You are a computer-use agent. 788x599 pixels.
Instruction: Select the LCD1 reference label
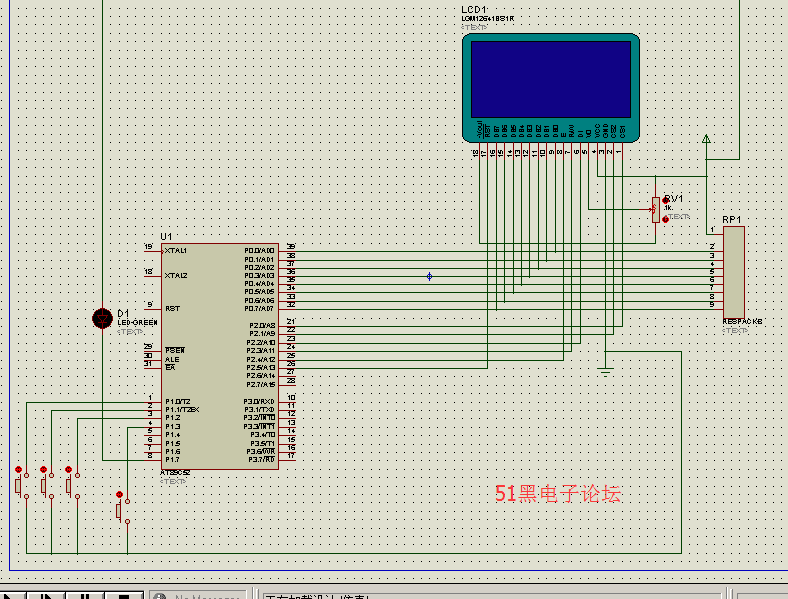[x=474, y=10]
